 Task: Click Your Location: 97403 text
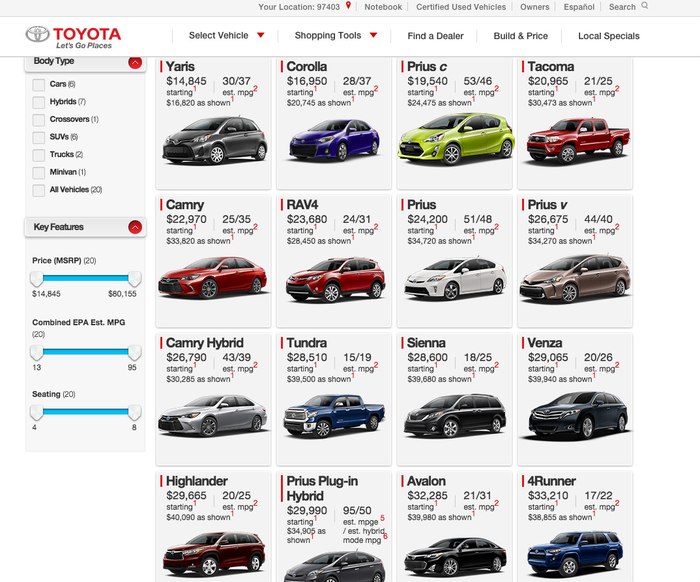tap(299, 7)
